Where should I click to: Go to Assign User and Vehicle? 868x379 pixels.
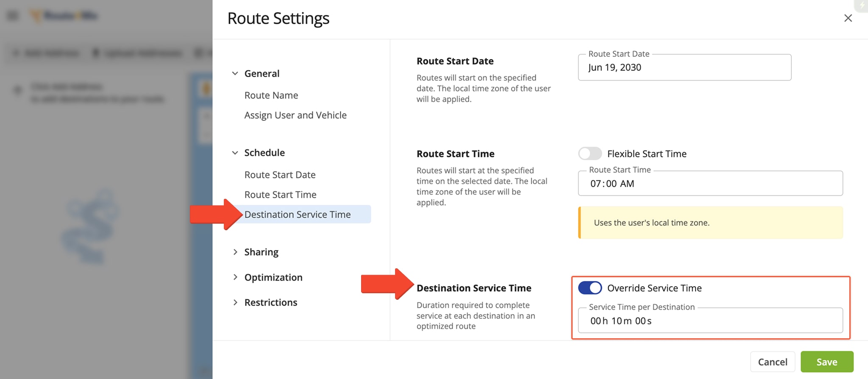click(295, 115)
